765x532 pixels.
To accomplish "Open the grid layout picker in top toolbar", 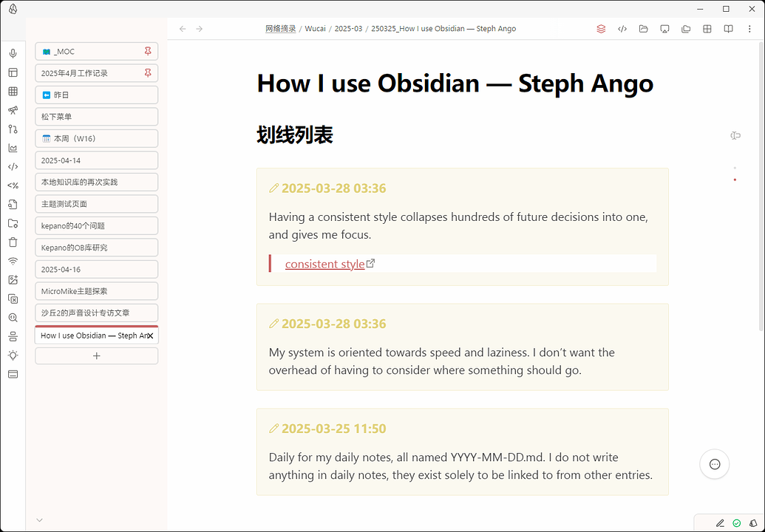I will [x=707, y=29].
